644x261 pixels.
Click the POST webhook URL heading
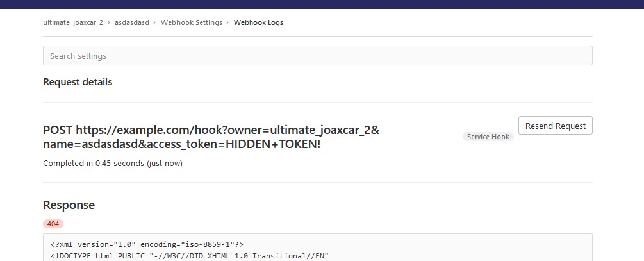click(211, 137)
